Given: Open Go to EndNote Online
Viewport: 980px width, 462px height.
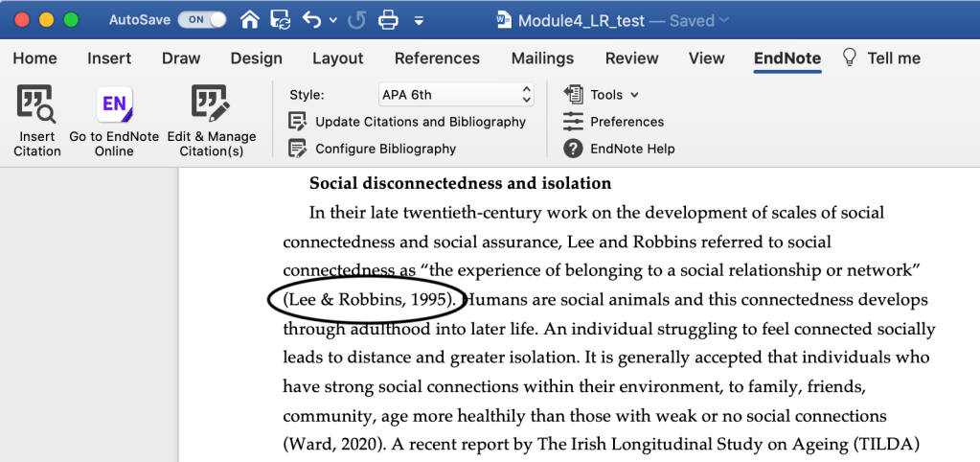Looking at the screenshot, I should tap(114, 105).
